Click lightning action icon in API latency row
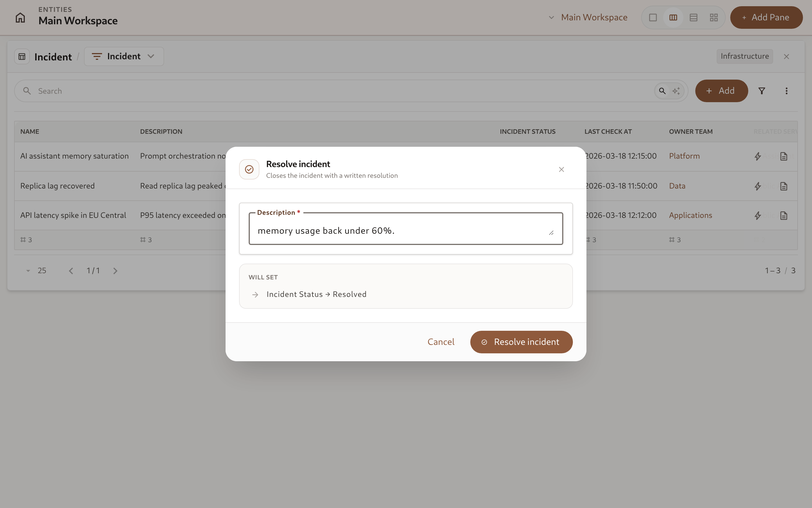The width and height of the screenshot is (812, 508). (758, 215)
